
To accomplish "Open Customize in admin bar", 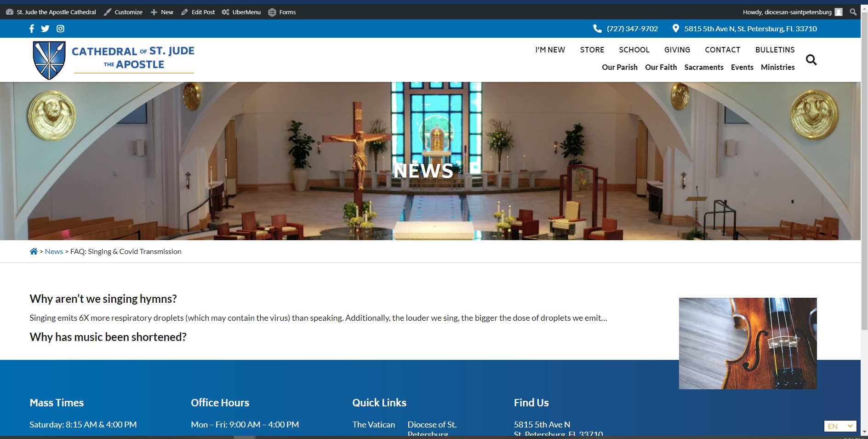I will pyautogui.click(x=123, y=12).
